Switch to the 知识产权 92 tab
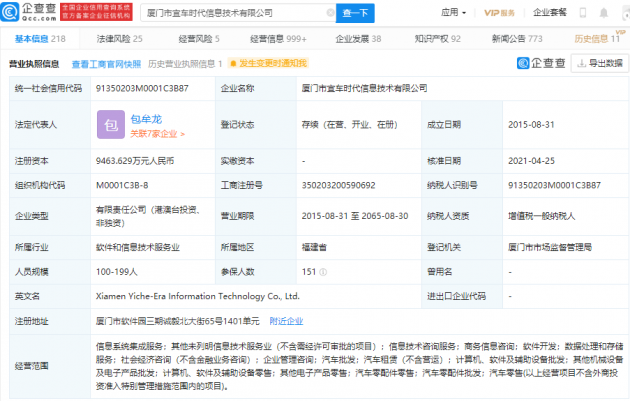Image resolution: width=630 pixels, height=401 pixels. pyautogui.click(x=438, y=39)
